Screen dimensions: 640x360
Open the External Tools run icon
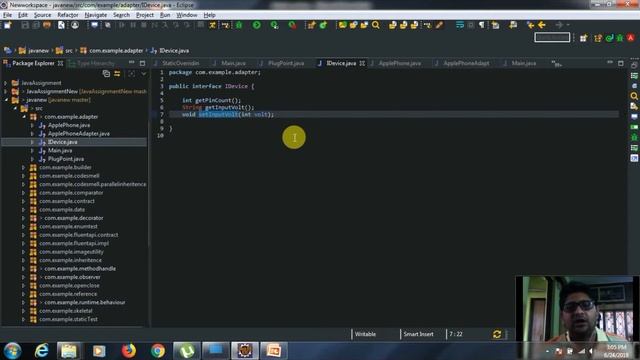click(x=292, y=25)
